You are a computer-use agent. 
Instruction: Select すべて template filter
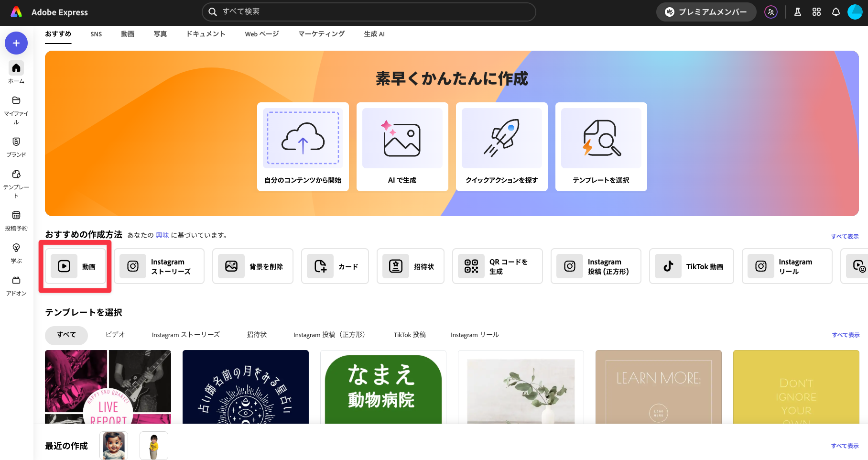(x=66, y=335)
